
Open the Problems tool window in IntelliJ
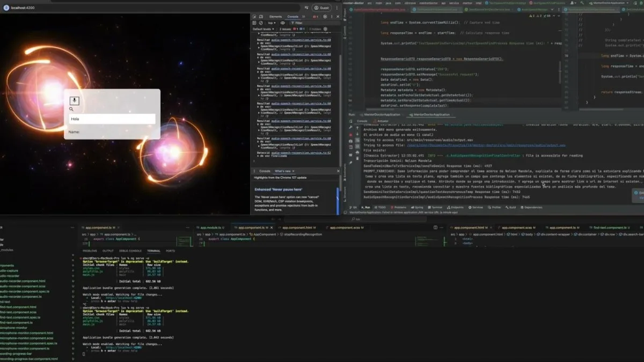[x=398, y=207]
